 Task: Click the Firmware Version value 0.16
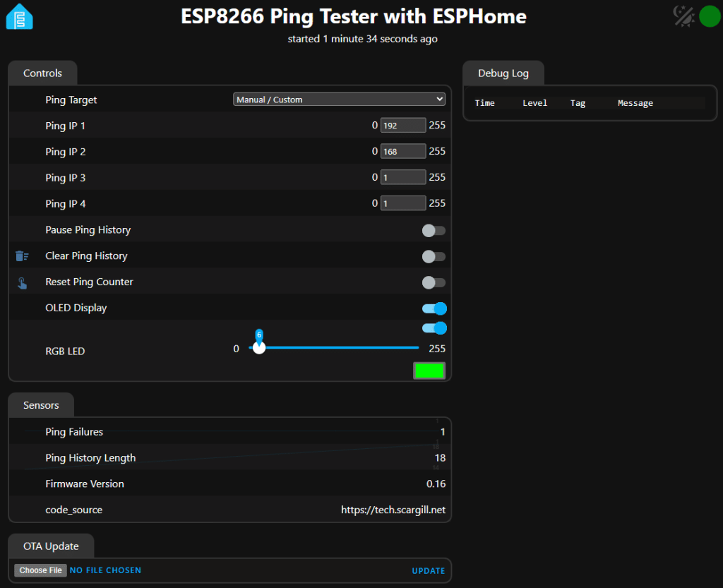coord(436,484)
